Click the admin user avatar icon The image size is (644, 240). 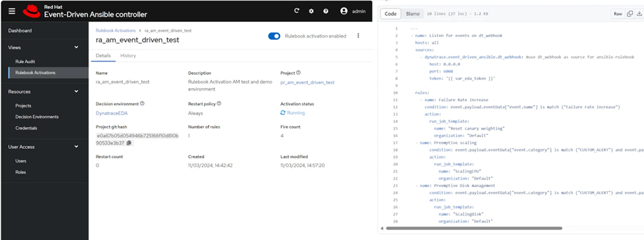click(x=343, y=11)
